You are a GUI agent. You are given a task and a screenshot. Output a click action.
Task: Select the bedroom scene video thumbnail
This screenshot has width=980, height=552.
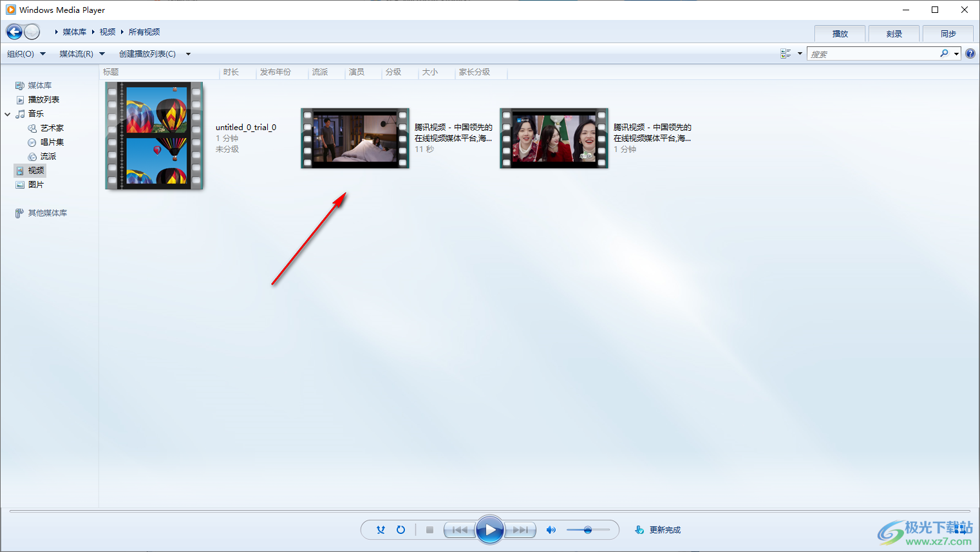click(x=355, y=138)
